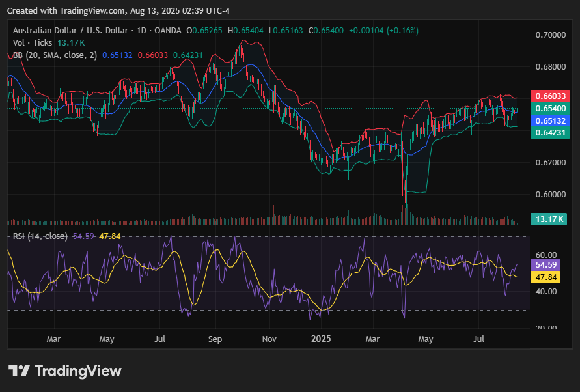
Task: Click the green 0.64231 price axis tag
Action: [551, 133]
